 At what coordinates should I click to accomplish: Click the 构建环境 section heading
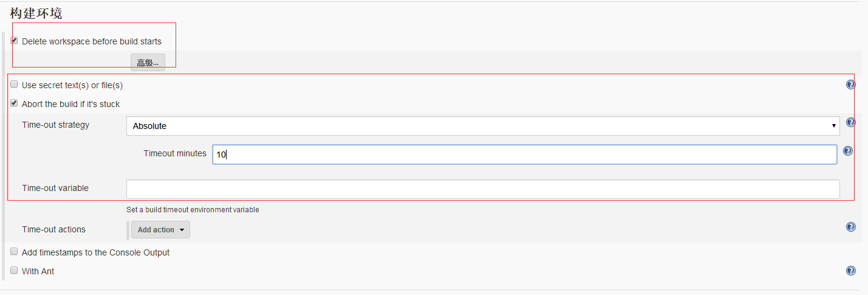(x=36, y=13)
